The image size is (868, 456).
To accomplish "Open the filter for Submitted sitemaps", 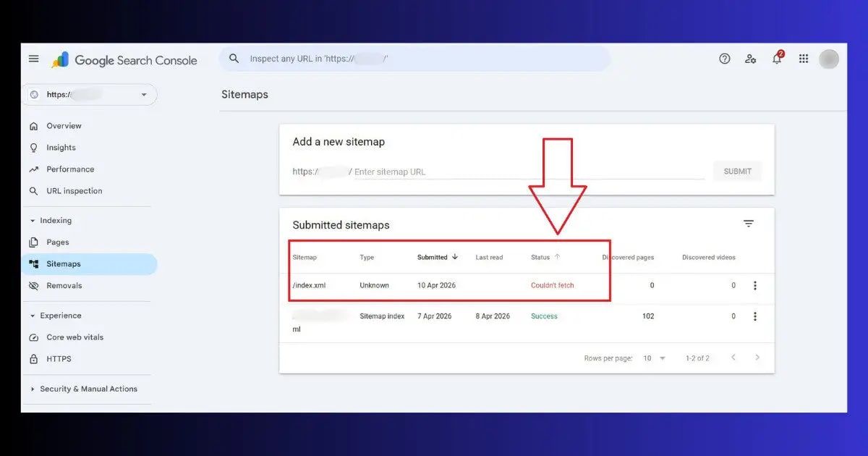I will [x=749, y=224].
